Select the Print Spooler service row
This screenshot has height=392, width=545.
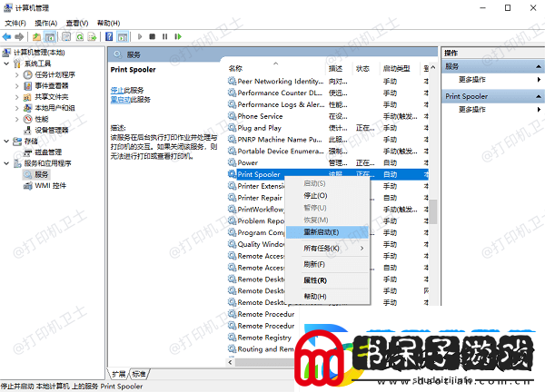(x=328, y=174)
